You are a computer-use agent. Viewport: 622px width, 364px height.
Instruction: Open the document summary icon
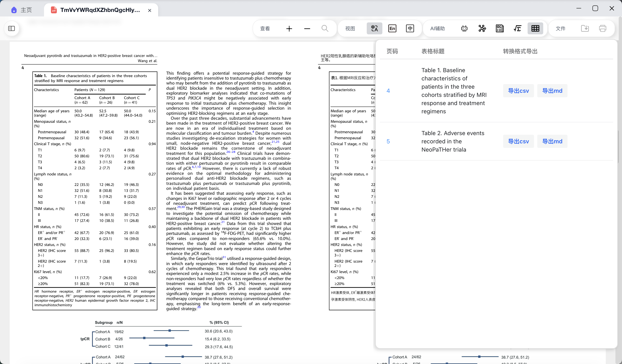point(500,29)
